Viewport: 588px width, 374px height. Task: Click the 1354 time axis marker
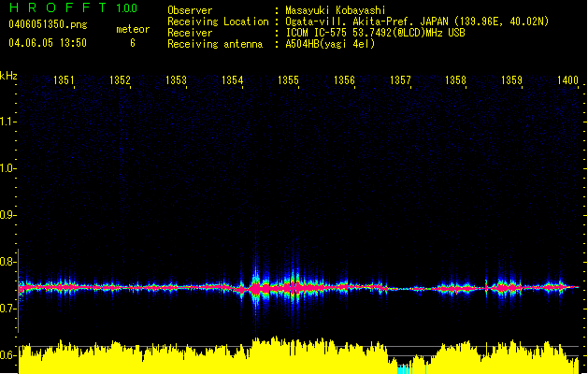[232, 80]
